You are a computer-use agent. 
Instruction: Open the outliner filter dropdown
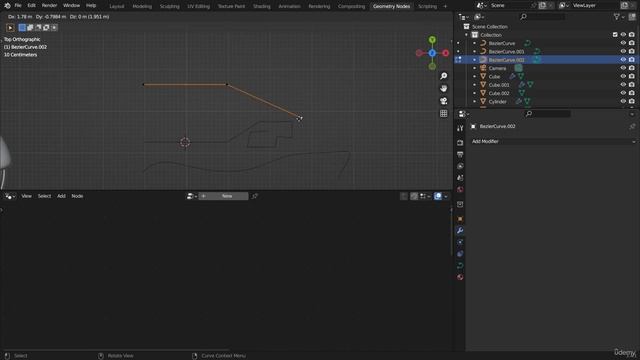click(x=619, y=17)
